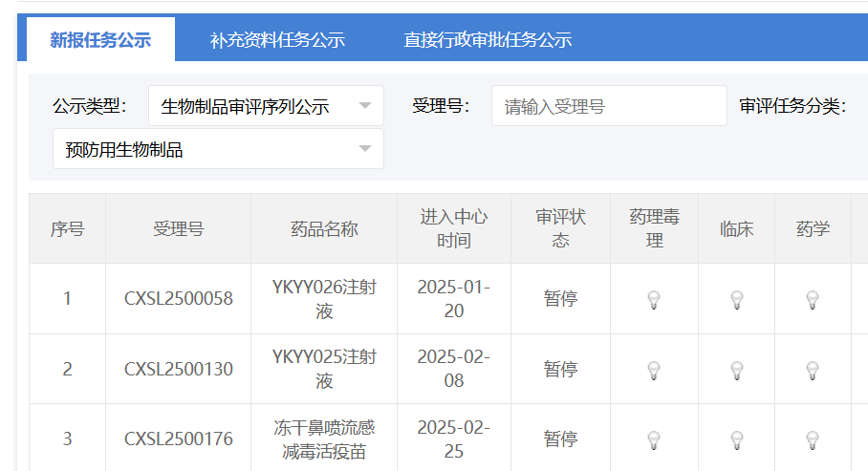Focus the 请输入受理号 input field
The width and height of the screenshot is (868, 471).
609,106
